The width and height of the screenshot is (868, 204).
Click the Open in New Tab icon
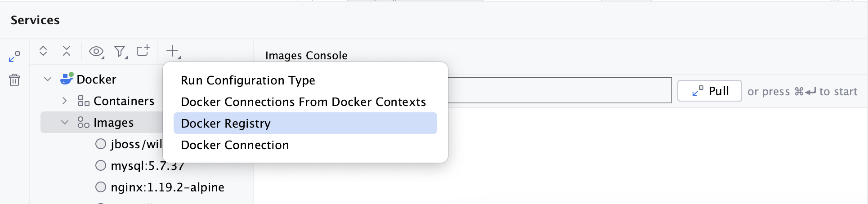point(143,50)
